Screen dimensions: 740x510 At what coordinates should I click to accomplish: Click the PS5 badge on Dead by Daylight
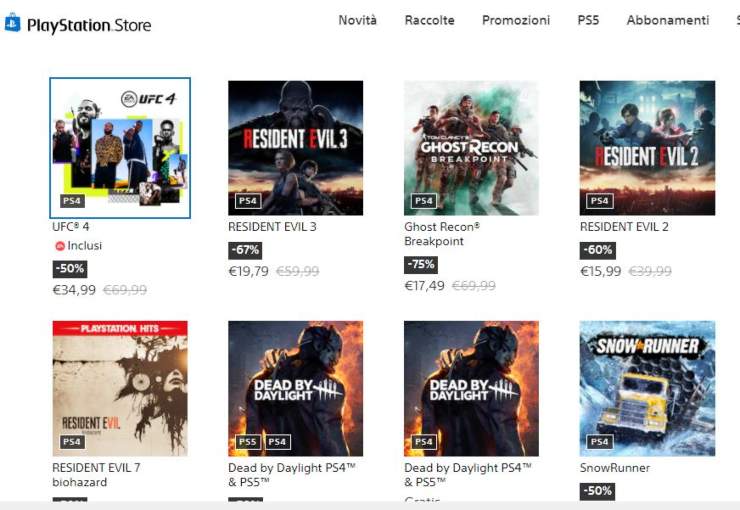(248, 442)
